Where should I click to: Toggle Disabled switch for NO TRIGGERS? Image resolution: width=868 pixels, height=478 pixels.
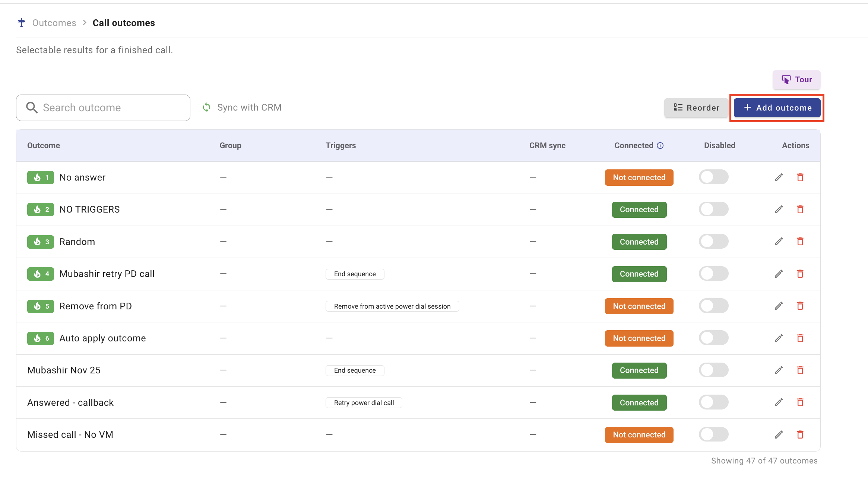(x=713, y=209)
